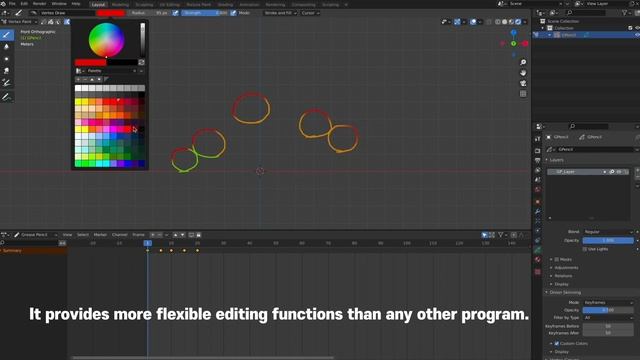The height and width of the screenshot is (360, 640).
Task: Expand the Adjustments subpanel
Action: tap(566, 268)
